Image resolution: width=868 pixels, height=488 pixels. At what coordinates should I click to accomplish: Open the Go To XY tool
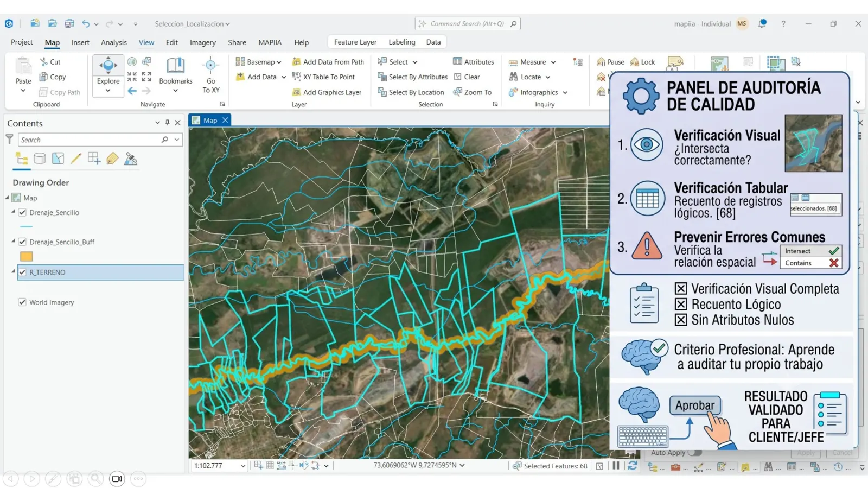(x=211, y=75)
